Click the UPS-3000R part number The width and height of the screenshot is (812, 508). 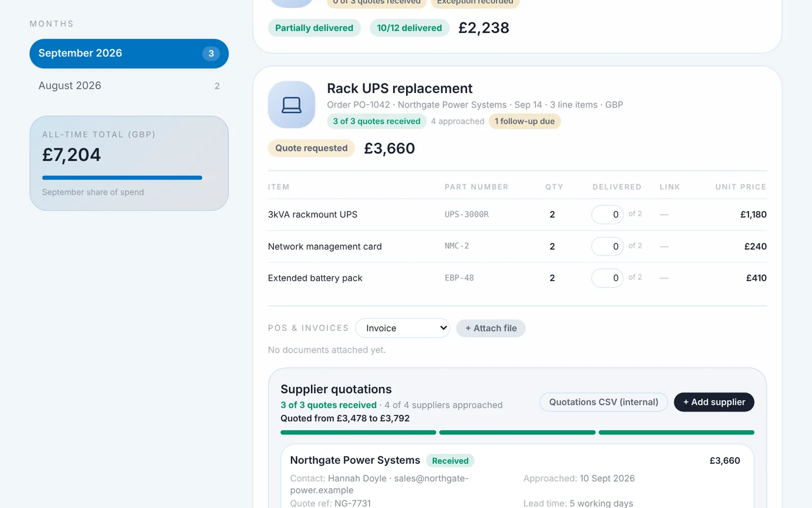[467, 214]
